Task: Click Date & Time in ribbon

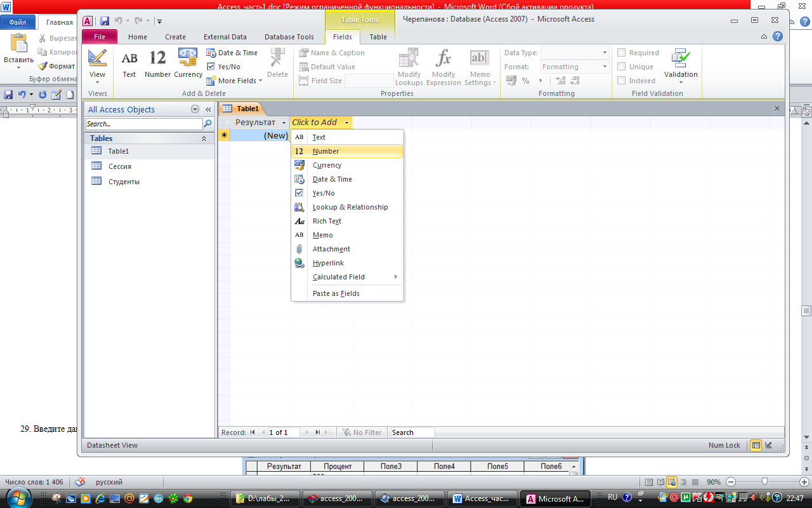Action: [x=232, y=53]
